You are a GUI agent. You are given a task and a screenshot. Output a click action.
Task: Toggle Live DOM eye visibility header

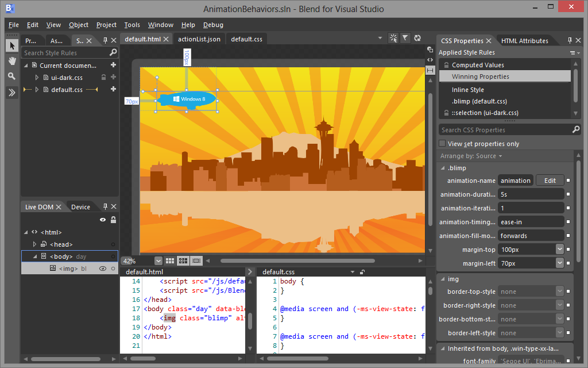102,220
